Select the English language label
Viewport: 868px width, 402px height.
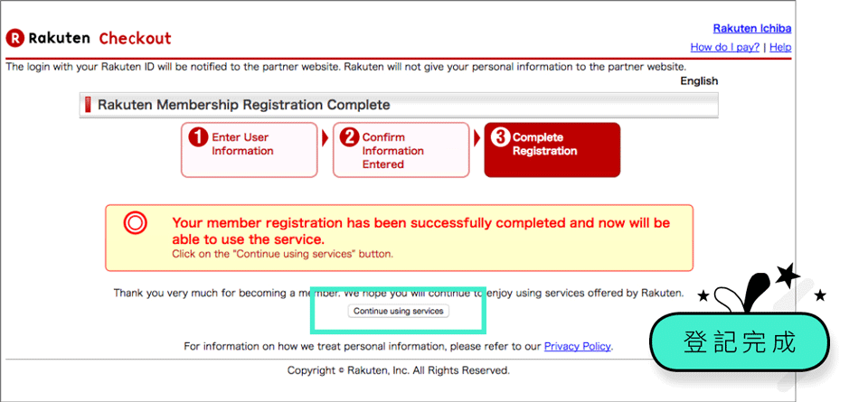(699, 80)
